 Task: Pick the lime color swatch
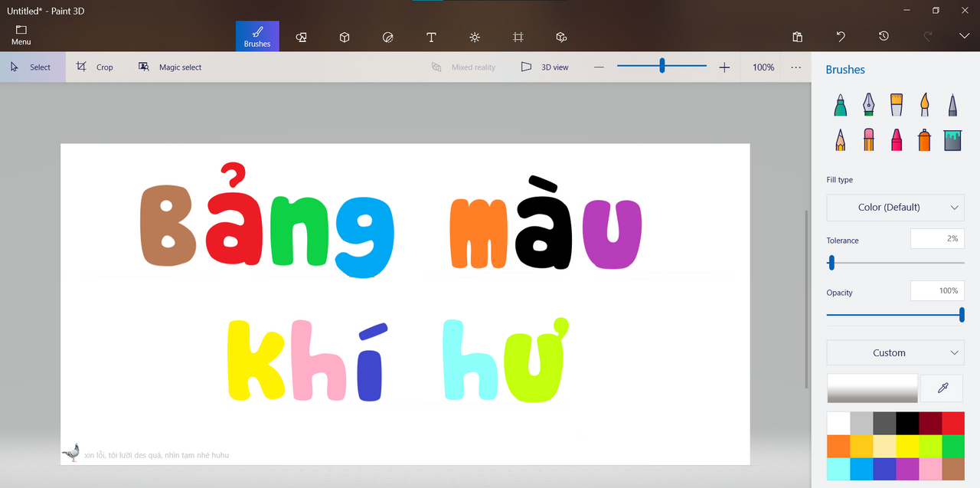coord(930,447)
